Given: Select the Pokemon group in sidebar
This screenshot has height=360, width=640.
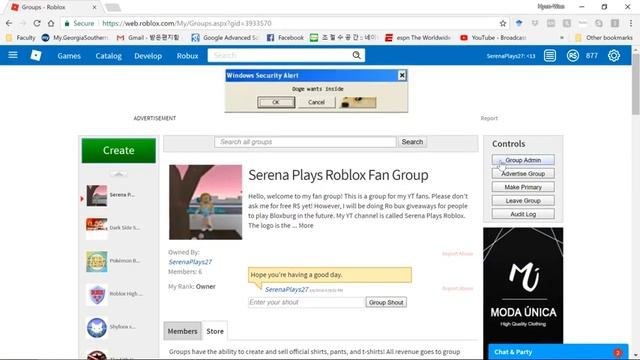Looking at the screenshot, I should point(113,261).
